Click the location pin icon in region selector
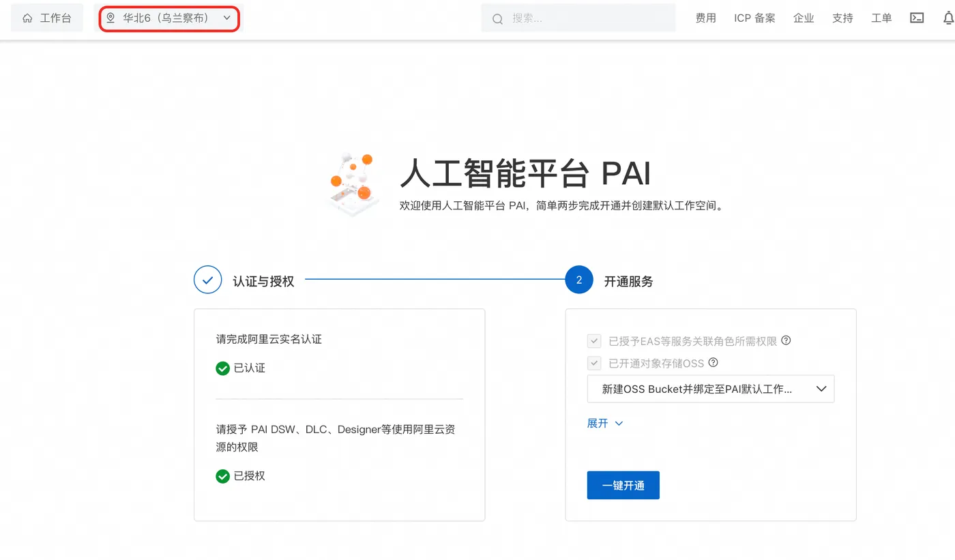Viewport: 955px width, 560px height. point(111,18)
